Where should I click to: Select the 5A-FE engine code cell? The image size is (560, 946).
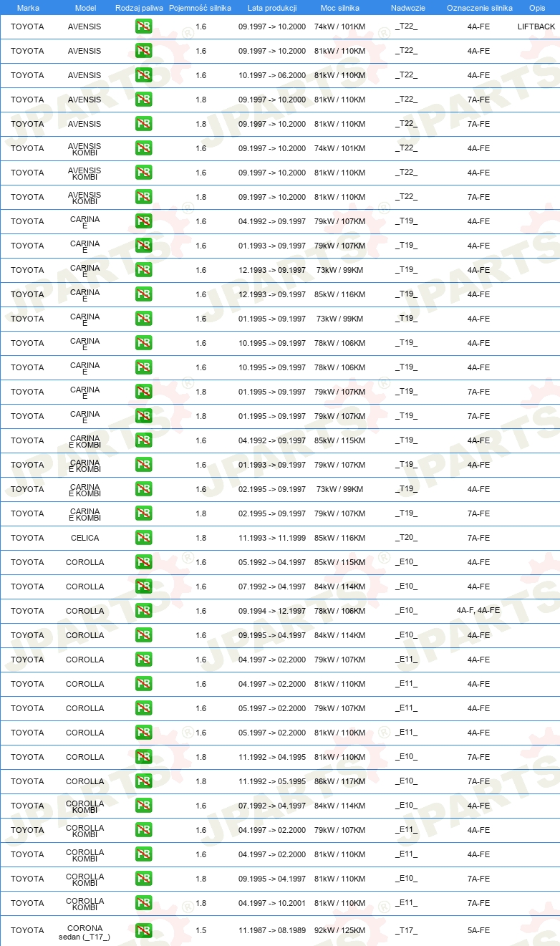[x=478, y=930]
